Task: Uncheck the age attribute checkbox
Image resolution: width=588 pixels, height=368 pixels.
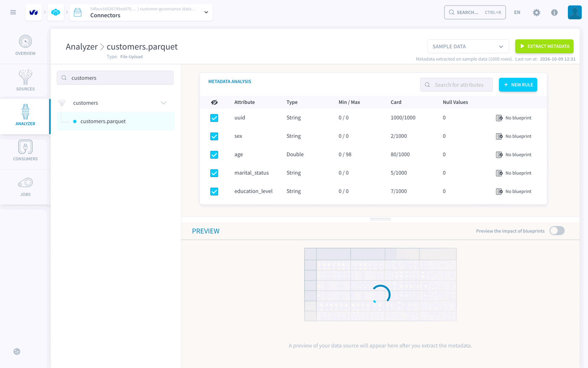Action: [214, 155]
